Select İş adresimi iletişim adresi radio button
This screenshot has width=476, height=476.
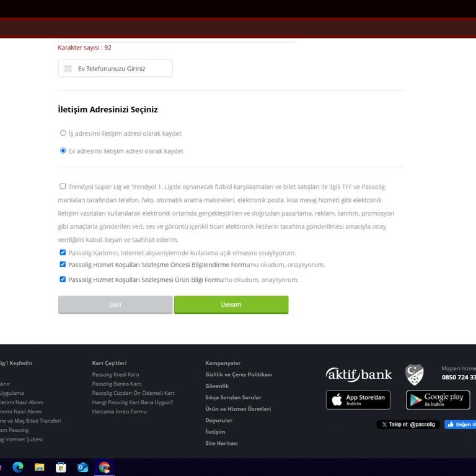[x=63, y=133]
